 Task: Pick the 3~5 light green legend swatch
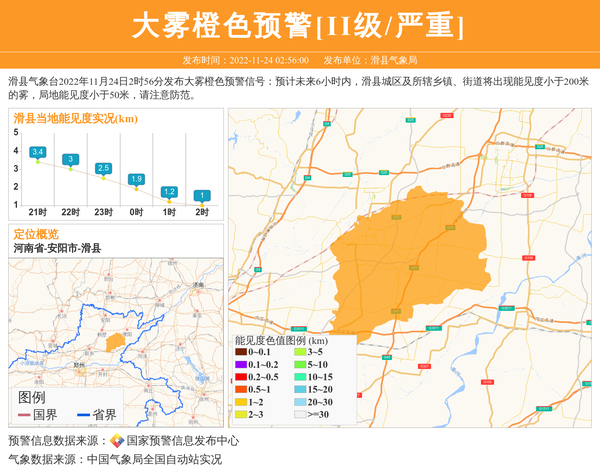point(300,352)
